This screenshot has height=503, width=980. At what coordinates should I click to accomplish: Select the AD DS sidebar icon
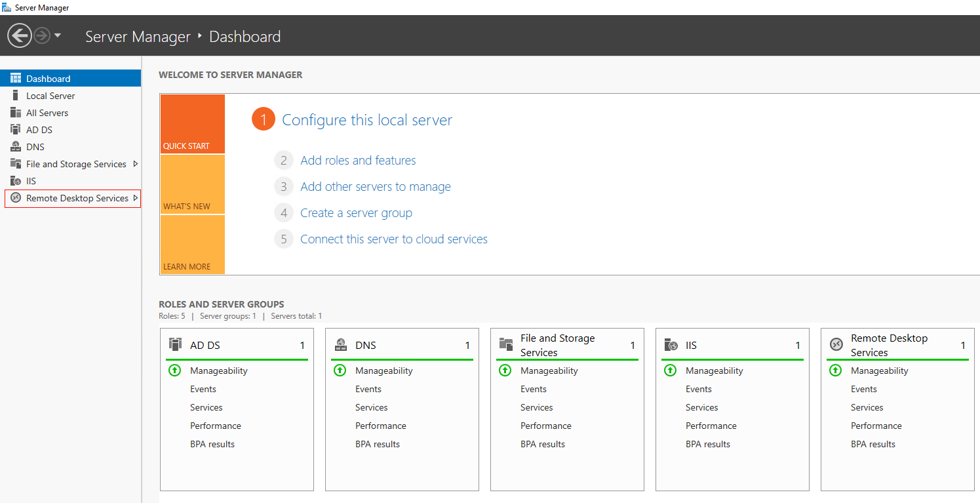point(16,130)
